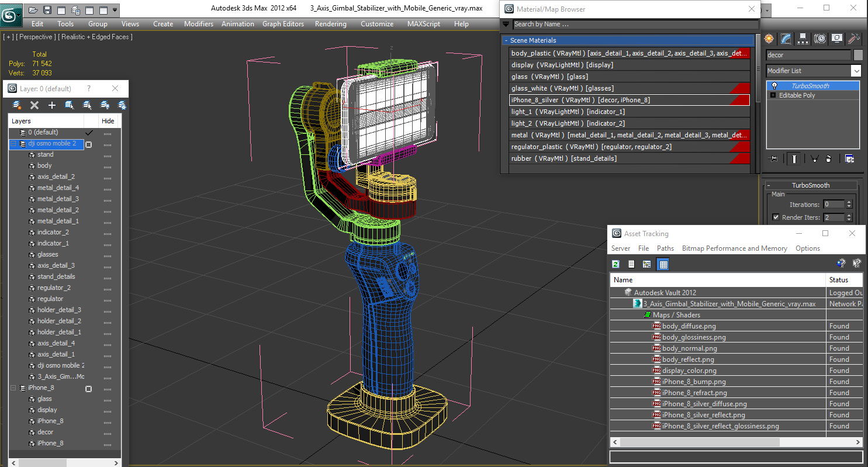868x467 pixels.
Task: Toggle Hide for display object
Action: click(108, 411)
